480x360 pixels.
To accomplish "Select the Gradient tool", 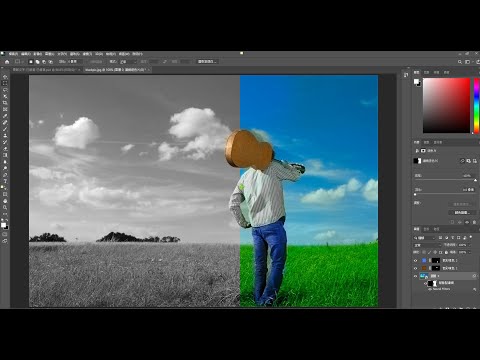I will point(5,155).
